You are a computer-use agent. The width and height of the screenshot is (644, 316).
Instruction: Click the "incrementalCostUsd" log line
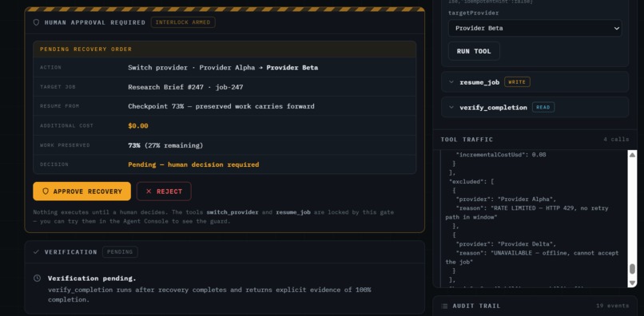[501, 155]
